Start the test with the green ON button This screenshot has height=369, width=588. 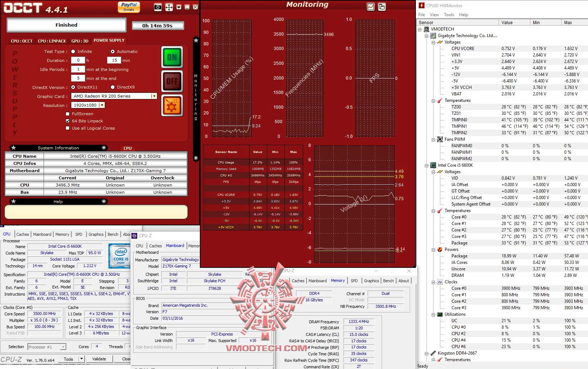[x=172, y=57]
